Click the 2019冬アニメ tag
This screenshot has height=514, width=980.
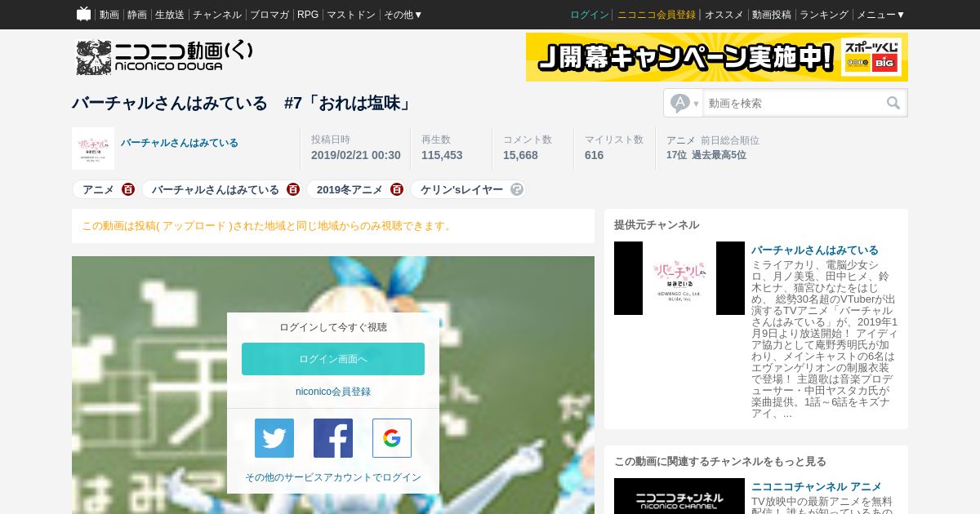point(350,189)
